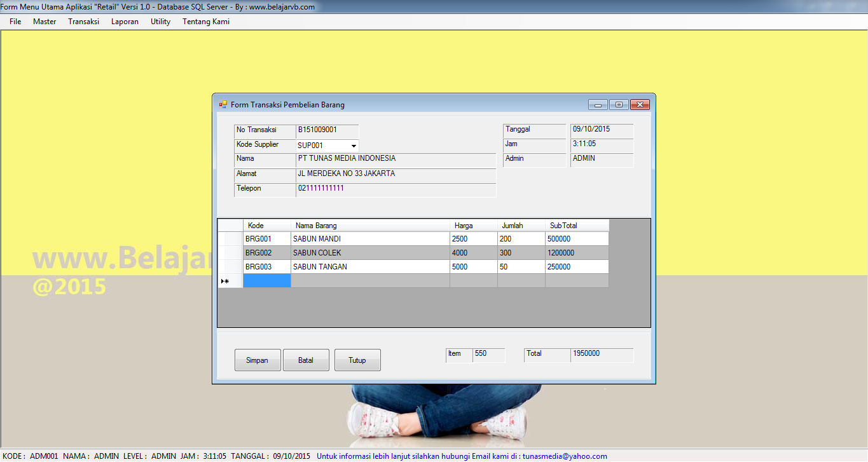Screen dimensions: 868x462
Task: Click the Jumlah column header
Action: (x=521, y=226)
